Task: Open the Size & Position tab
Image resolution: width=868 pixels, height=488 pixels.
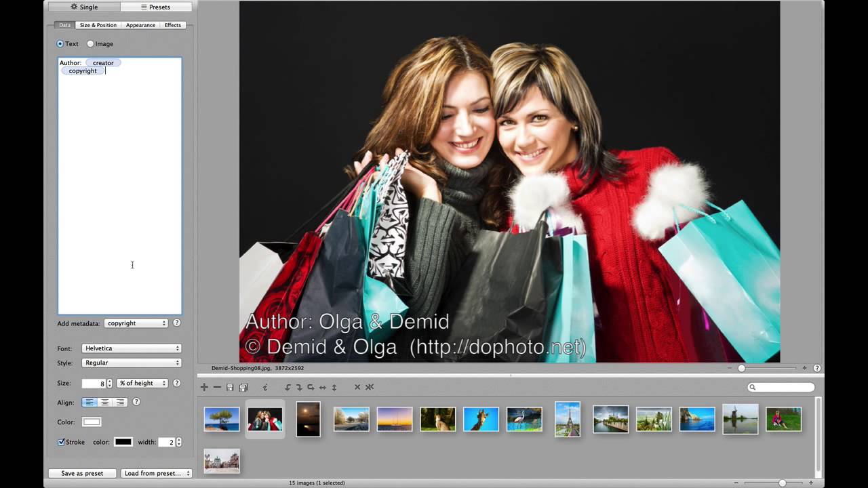Action: 98,25
